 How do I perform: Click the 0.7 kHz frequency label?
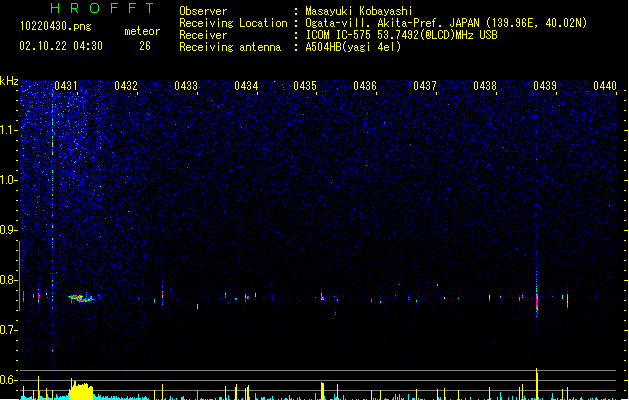[7, 330]
